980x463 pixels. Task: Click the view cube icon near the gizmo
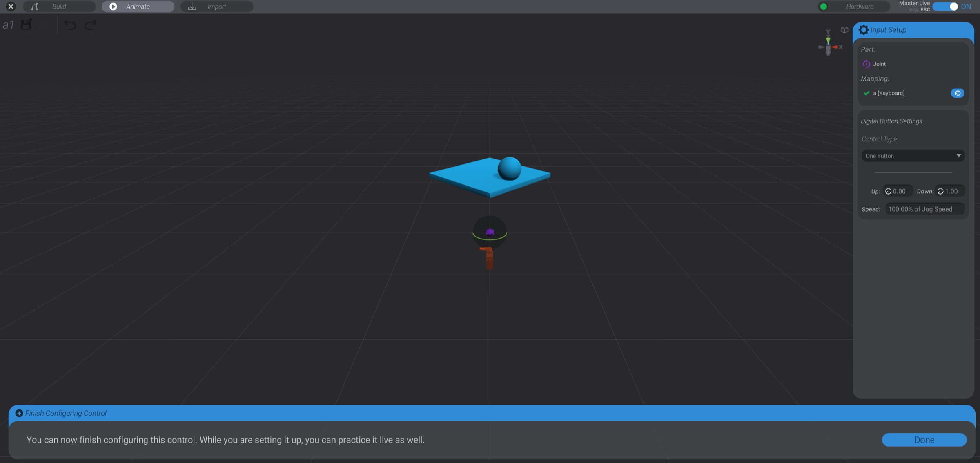click(844, 29)
